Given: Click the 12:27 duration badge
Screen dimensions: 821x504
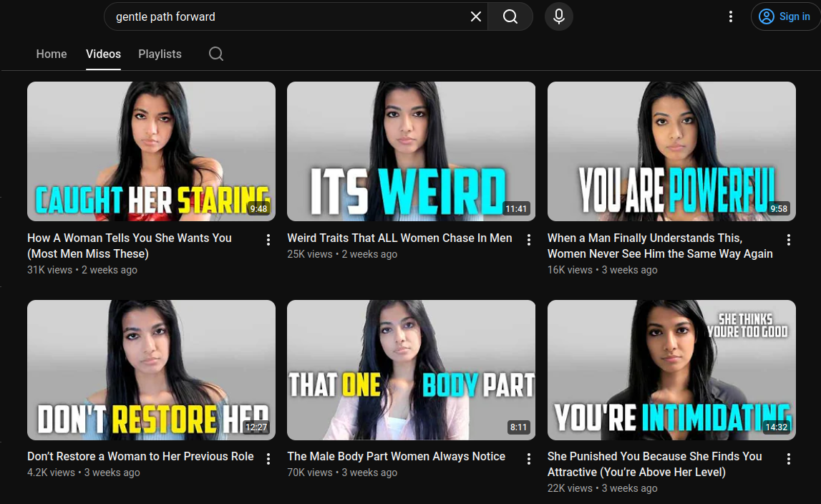Looking at the screenshot, I should click(256, 427).
